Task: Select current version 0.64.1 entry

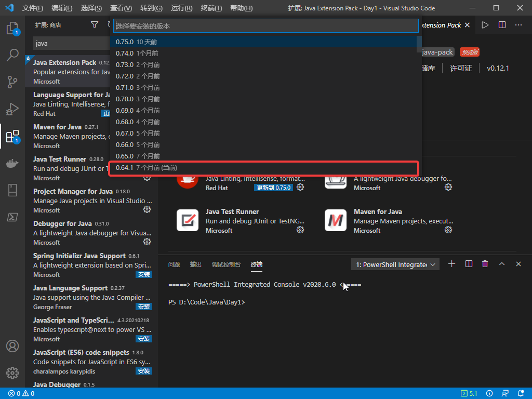Action: click(x=263, y=168)
